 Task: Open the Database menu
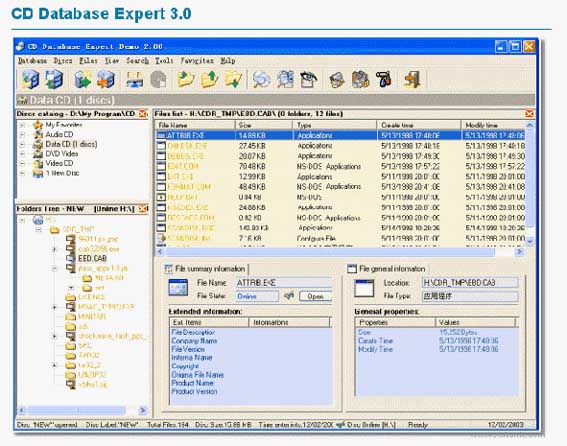[33, 61]
